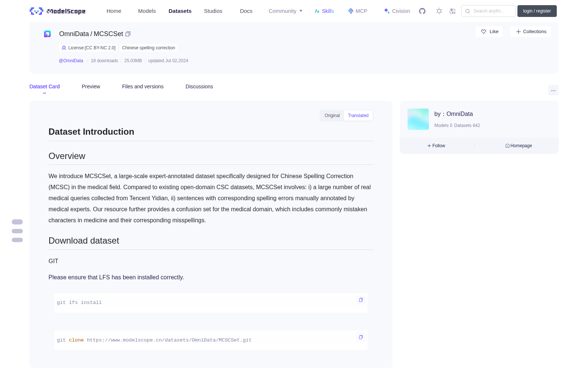
Task: Open the ModelScope logo homepage
Action: tap(57, 11)
